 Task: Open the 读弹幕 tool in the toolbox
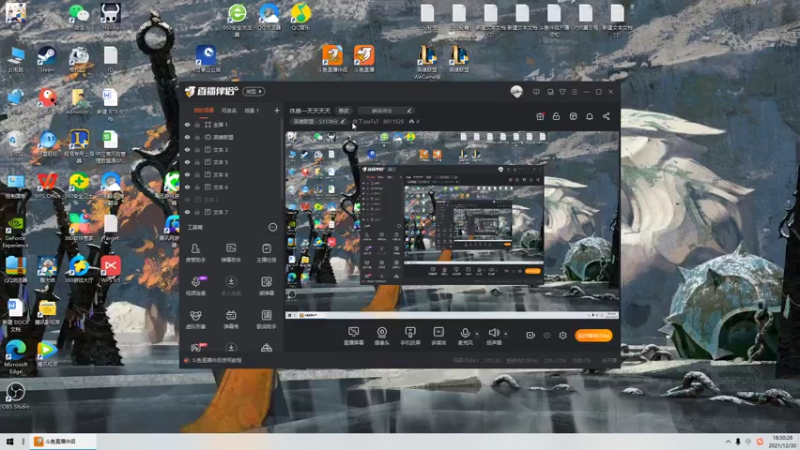(x=266, y=286)
